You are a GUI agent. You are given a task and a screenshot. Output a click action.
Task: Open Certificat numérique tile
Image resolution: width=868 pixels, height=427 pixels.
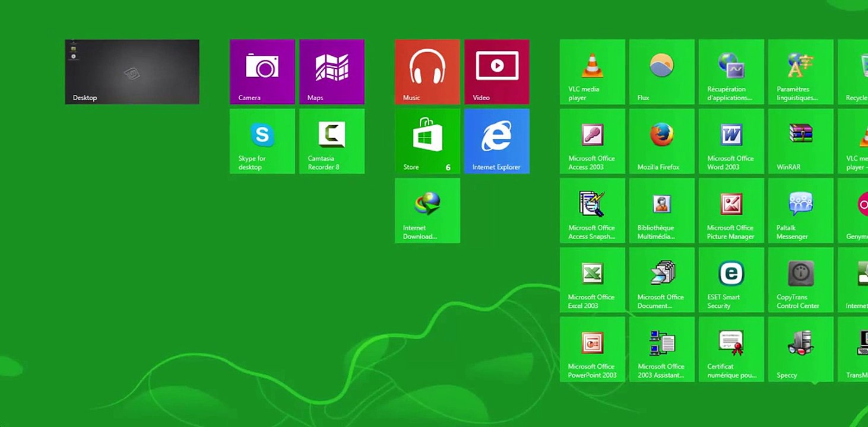point(731,349)
